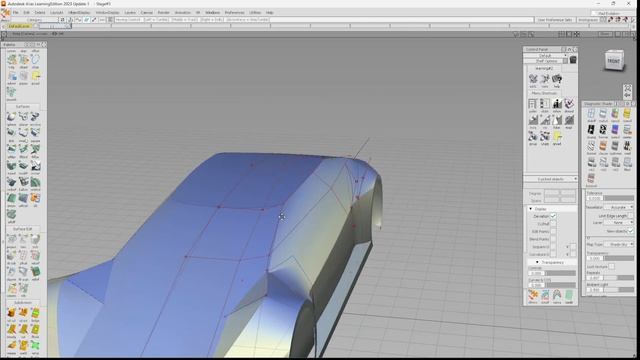The width and height of the screenshot is (640, 360).
Task: Open the ObjectDisplay menu
Action: tap(79, 13)
